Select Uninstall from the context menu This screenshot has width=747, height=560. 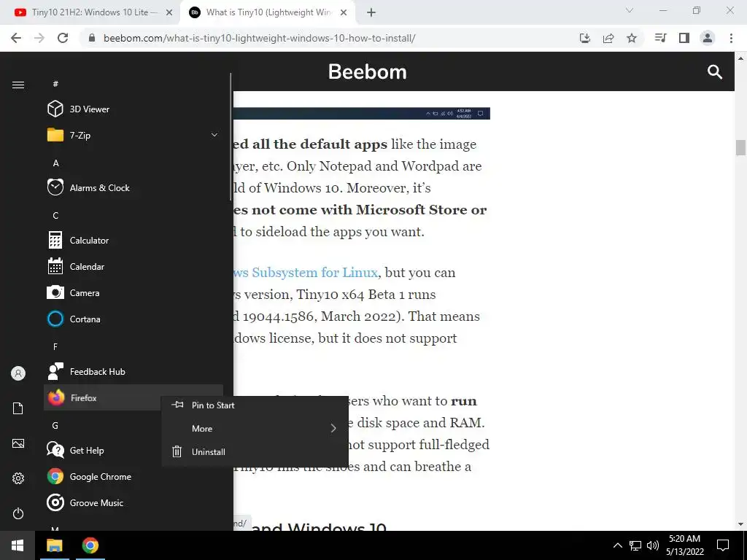click(x=255, y=452)
